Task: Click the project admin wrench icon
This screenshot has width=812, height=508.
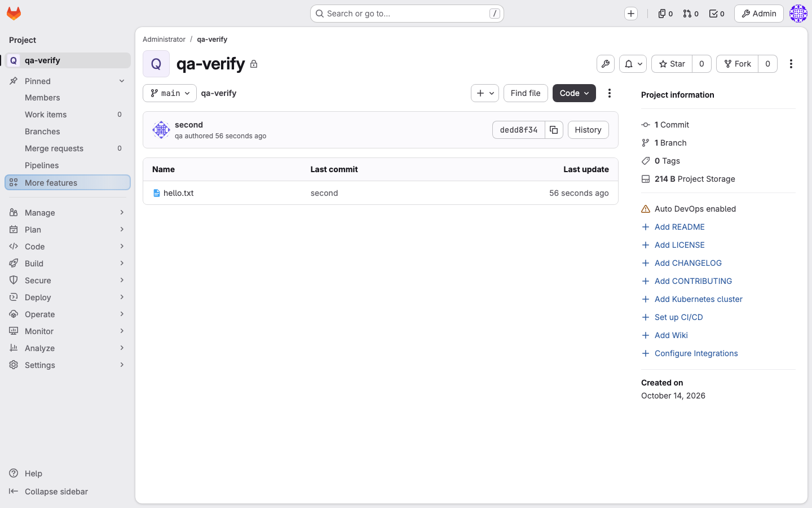Action: pos(606,64)
